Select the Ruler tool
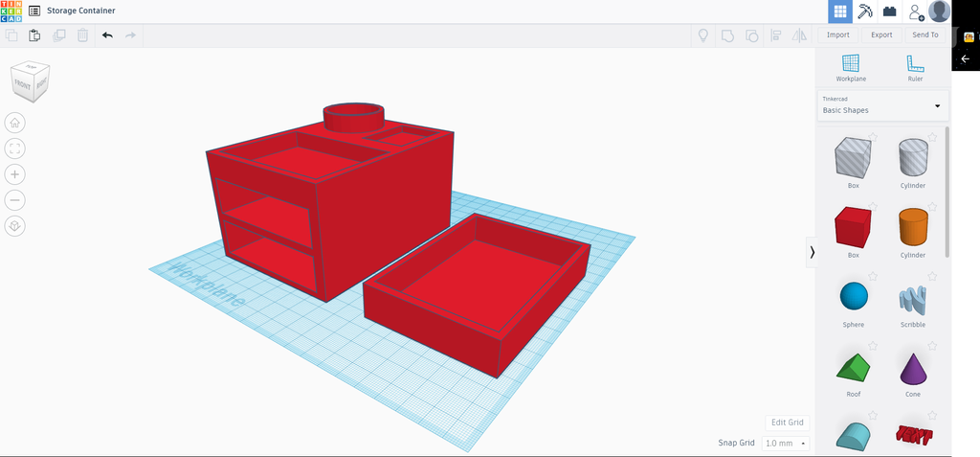The width and height of the screenshot is (980, 457). click(915, 68)
